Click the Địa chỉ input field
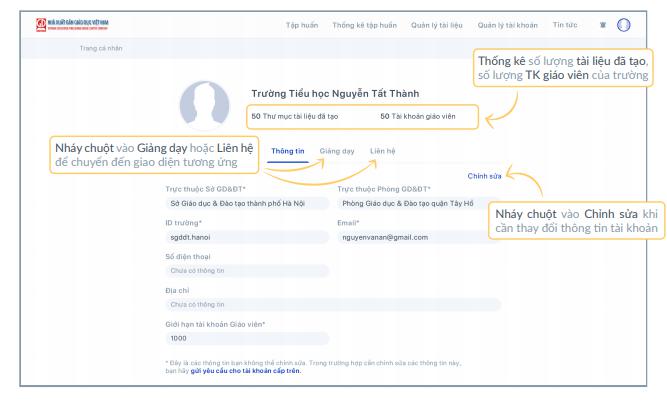Screen dimensions: 667x401 tap(333, 304)
